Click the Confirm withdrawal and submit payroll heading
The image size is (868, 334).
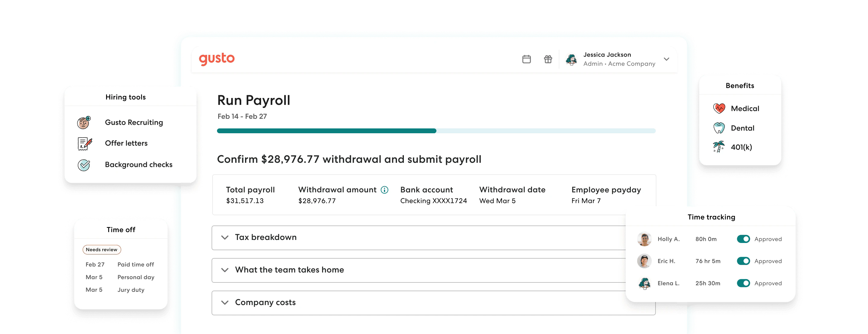pos(349,159)
